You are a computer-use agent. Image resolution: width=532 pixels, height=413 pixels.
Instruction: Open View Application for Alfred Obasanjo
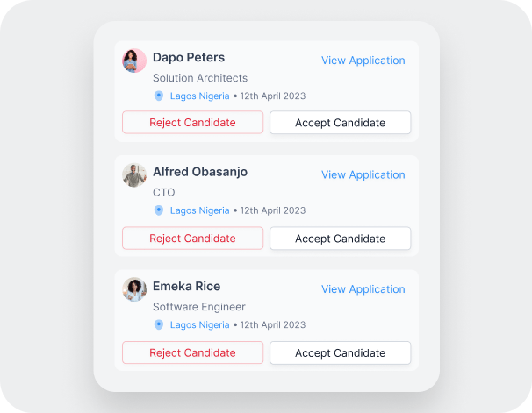(x=363, y=174)
